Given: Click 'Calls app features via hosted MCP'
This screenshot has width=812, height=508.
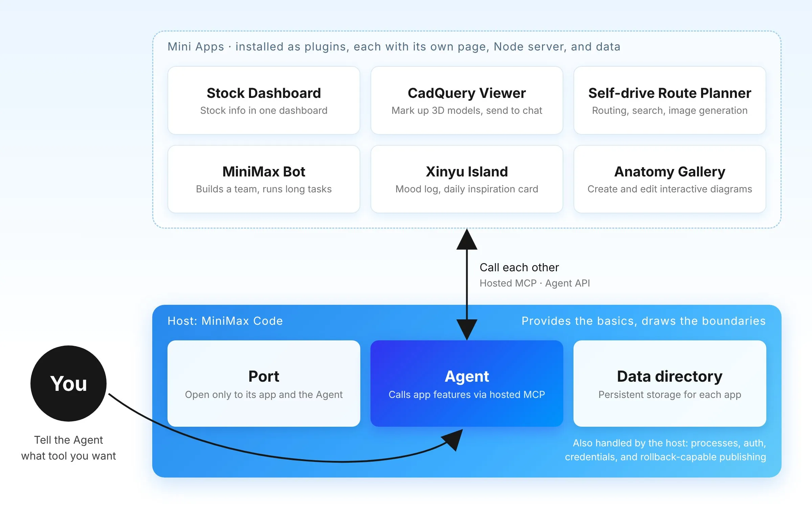Looking at the screenshot, I should click(x=467, y=395).
